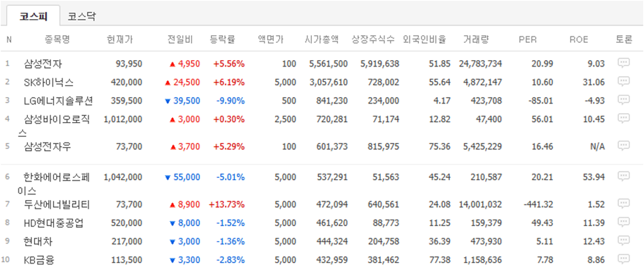
Task: Click the ROE column header
Action: click(579, 39)
